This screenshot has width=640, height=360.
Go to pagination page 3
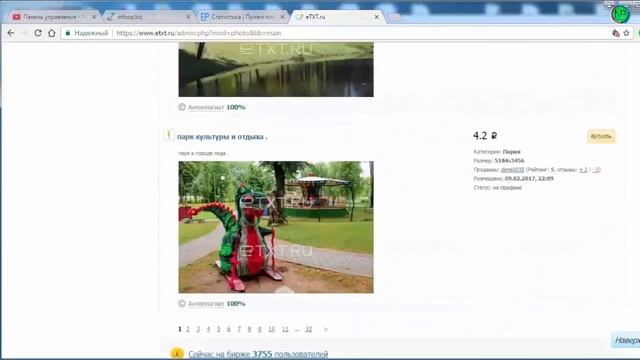click(x=198, y=329)
